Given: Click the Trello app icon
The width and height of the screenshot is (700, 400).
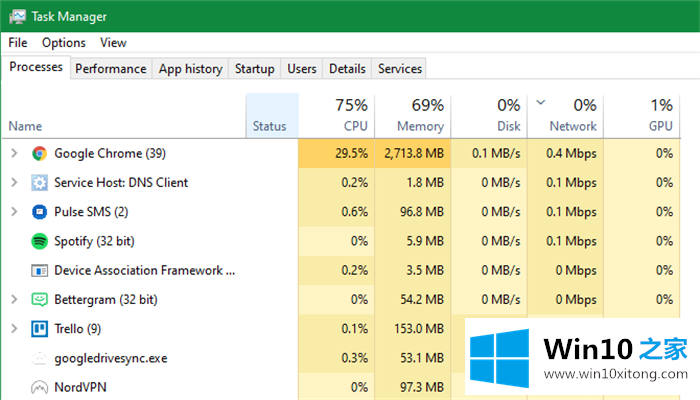Looking at the screenshot, I should tap(40, 328).
